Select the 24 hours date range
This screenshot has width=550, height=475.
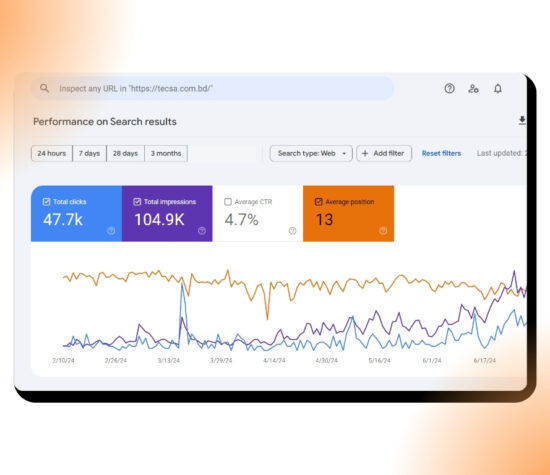(x=52, y=153)
